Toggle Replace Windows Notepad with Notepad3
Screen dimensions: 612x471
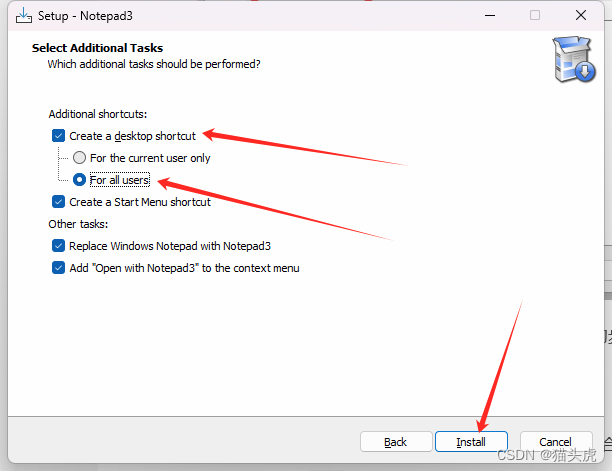click(58, 246)
